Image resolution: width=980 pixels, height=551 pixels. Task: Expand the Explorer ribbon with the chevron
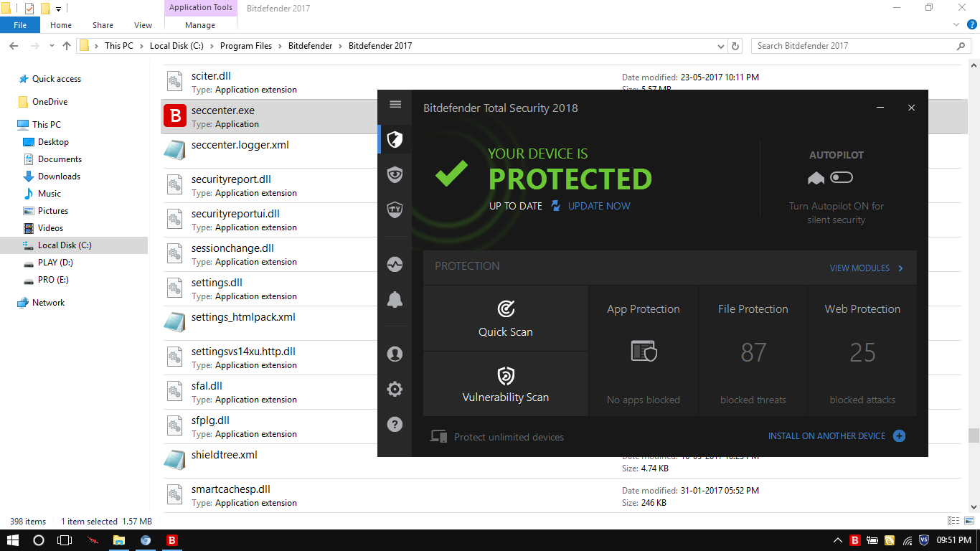coord(957,24)
